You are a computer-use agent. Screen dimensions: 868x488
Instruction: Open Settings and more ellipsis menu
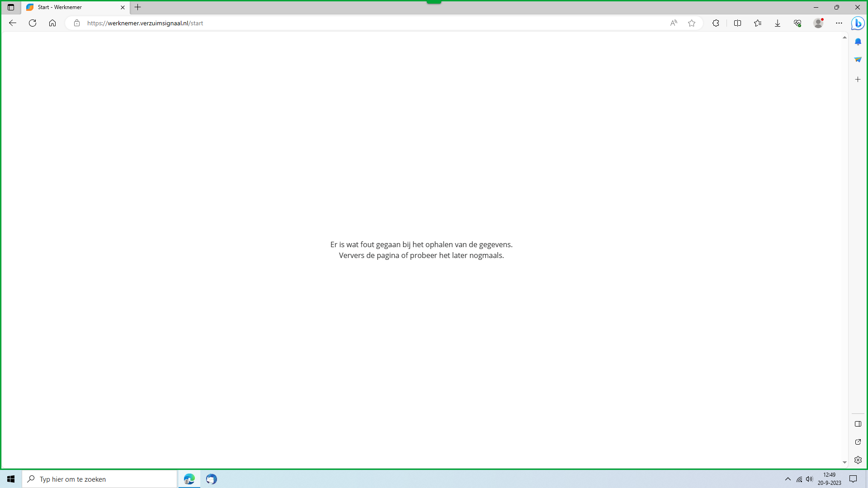[x=839, y=23]
